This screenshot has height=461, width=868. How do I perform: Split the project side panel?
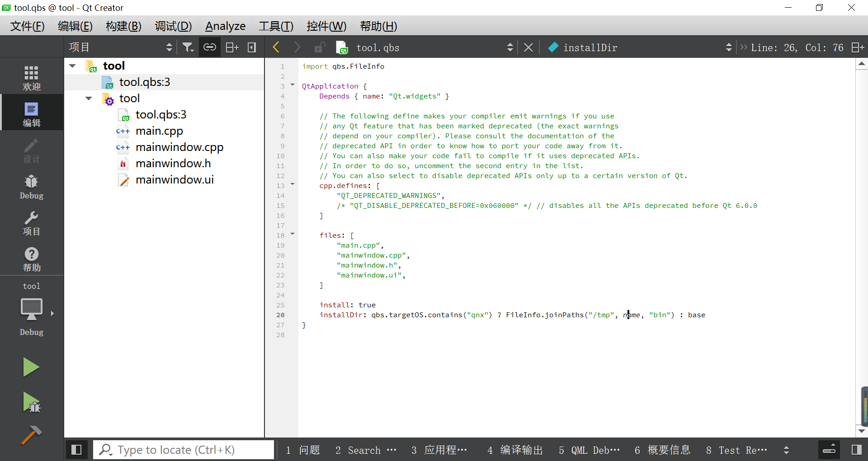tap(232, 47)
